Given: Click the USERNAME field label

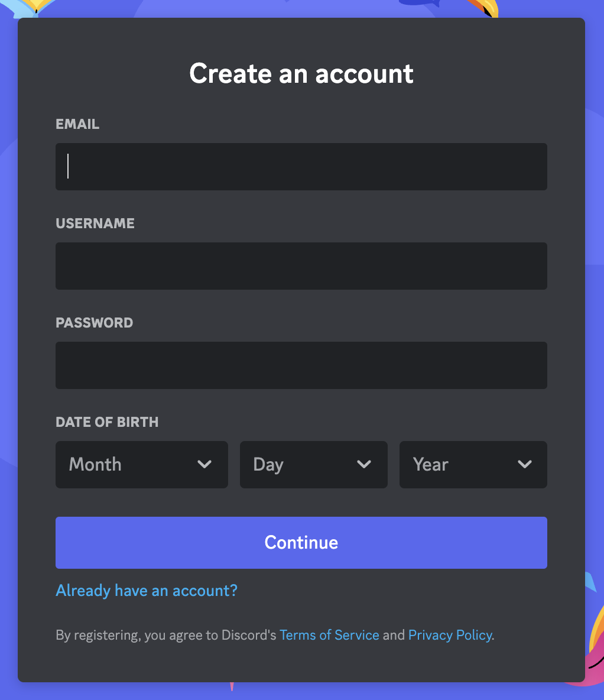Looking at the screenshot, I should click(95, 223).
